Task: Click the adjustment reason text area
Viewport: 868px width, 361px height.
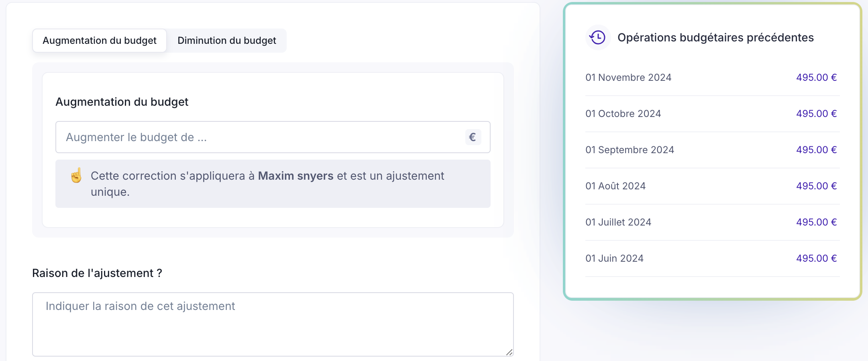Action: (x=273, y=324)
